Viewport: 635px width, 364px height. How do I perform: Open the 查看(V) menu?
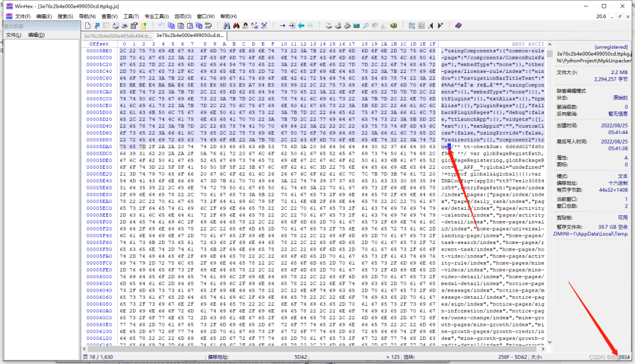(109, 16)
